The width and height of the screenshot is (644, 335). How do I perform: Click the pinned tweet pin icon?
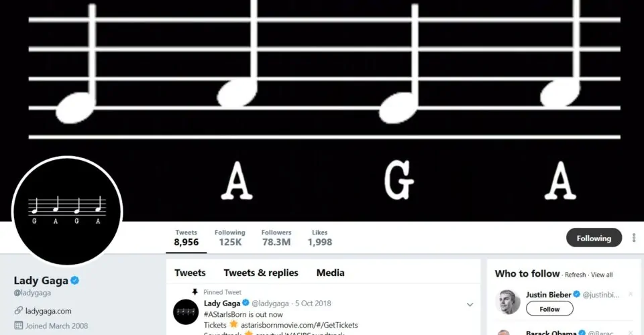195,292
